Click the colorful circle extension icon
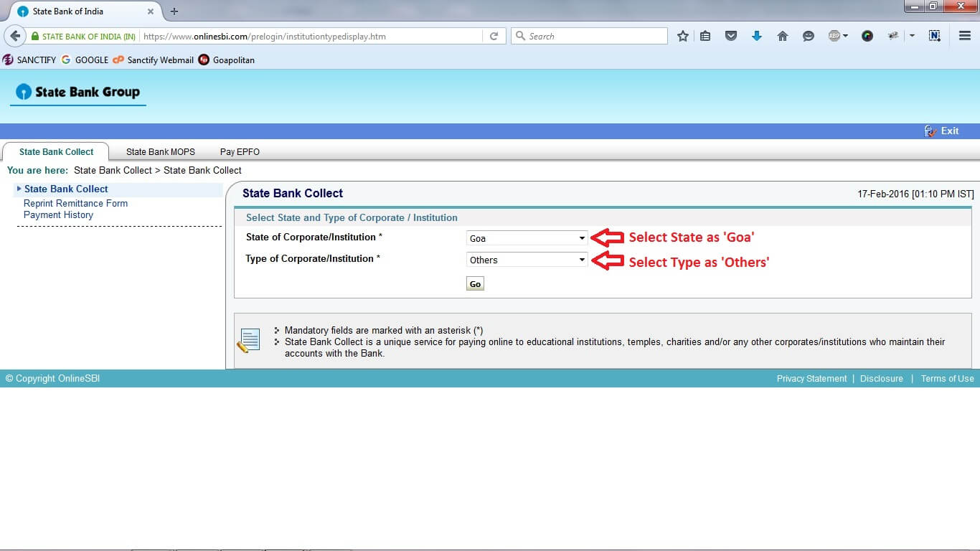Viewport: 980px width, 551px height. pos(867,36)
